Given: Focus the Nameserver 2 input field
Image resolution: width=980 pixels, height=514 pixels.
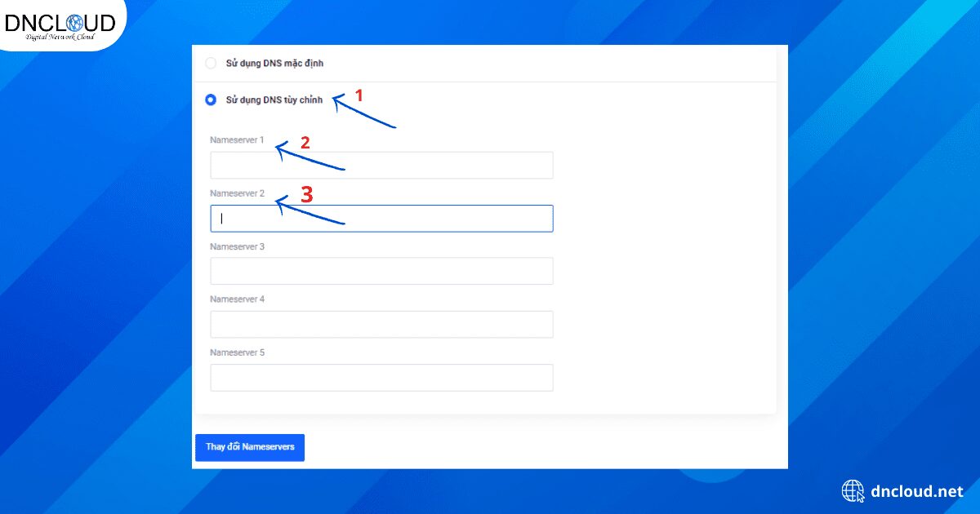Looking at the screenshot, I should [x=381, y=218].
